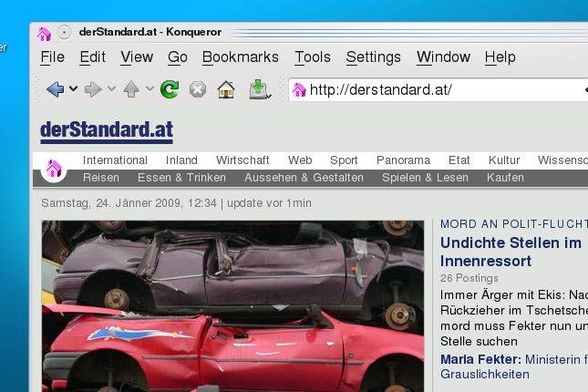Viewport: 588px width, 392px height.
Task: Open the International section
Action: click(115, 160)
